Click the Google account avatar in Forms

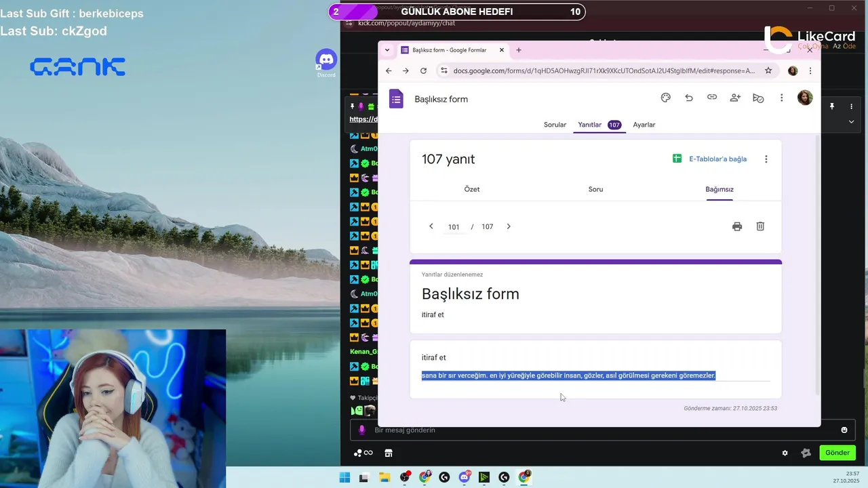point(805,98)
